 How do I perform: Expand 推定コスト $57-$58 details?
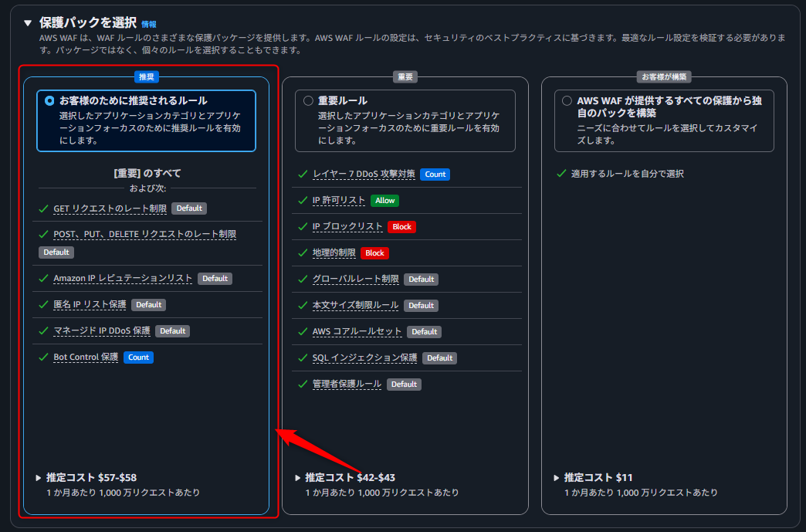click(x=39, y=478)
